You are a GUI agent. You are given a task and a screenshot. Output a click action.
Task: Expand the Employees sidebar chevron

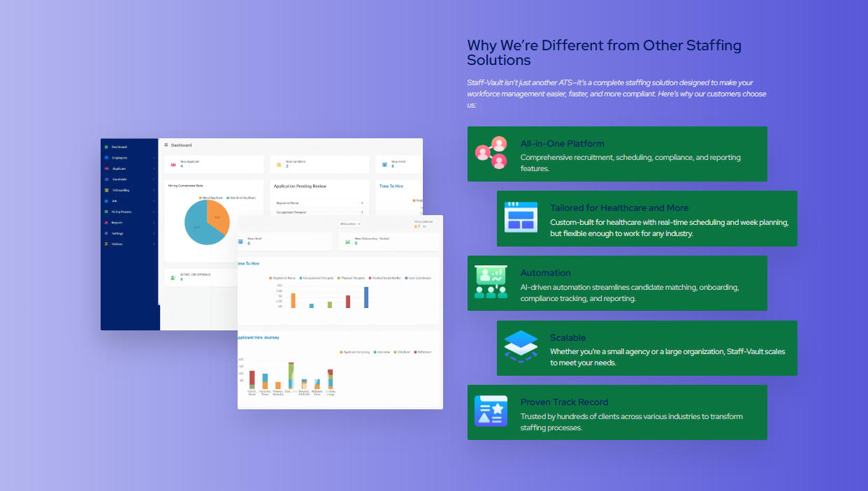point(154,158)
